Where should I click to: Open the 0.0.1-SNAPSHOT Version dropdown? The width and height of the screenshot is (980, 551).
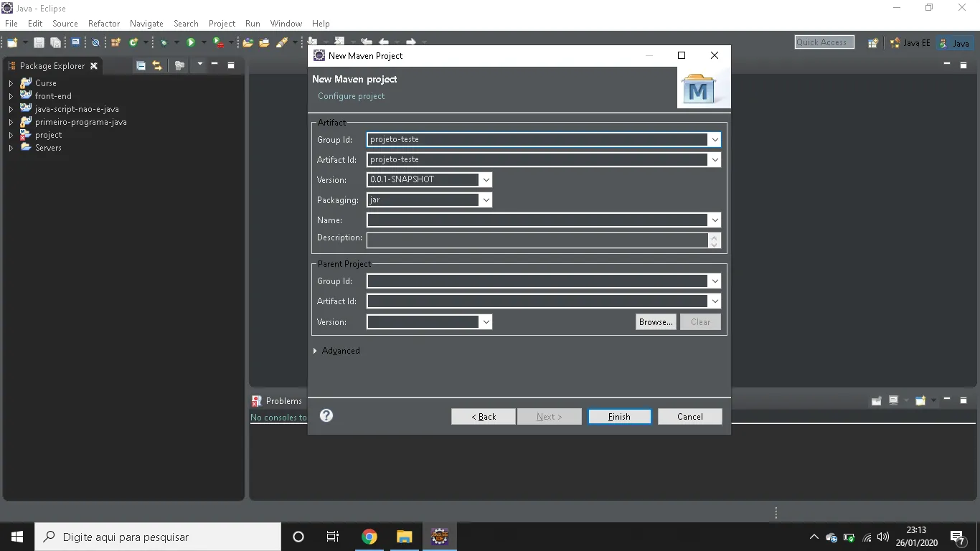coord(486,180)
